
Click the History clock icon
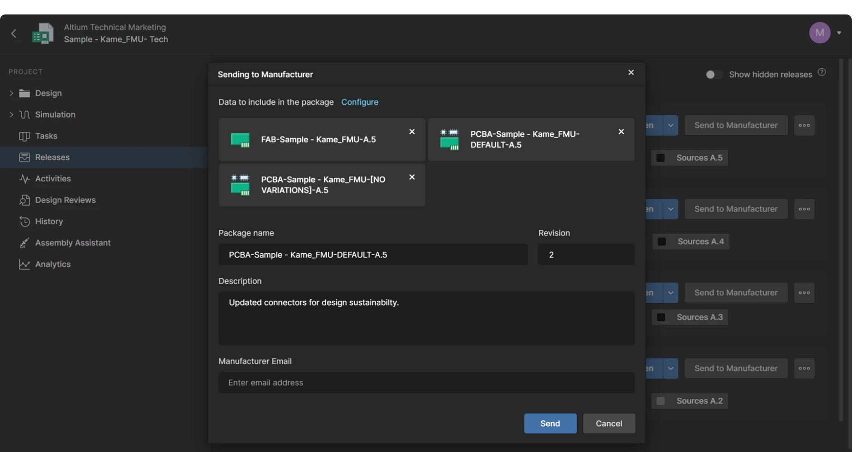[24, 221]
